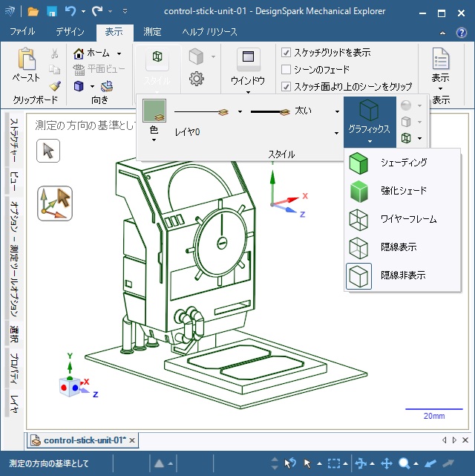
Task: Click the Save floppy disk icon
Action: pos(52,11)
